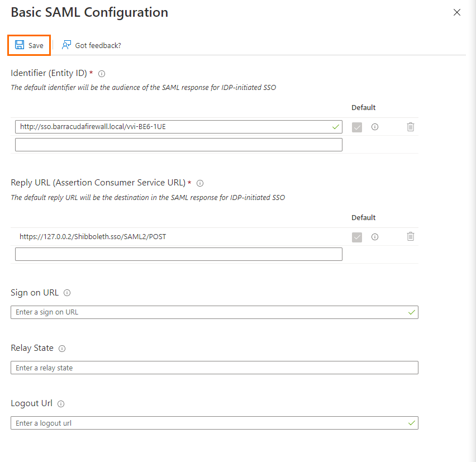Viewport: 476px width, 462px height.
Task: Open the Got feedback smiley icon
Action: click(x=66, y=45)
